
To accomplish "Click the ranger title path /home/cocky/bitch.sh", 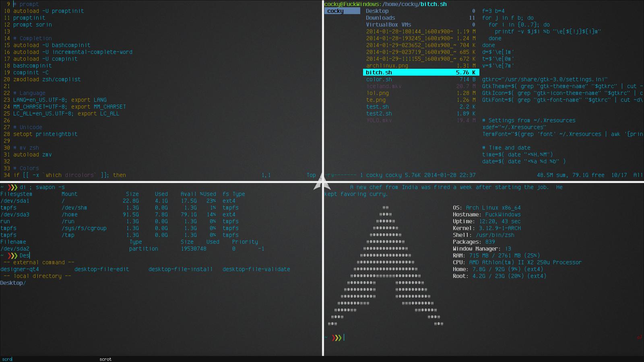I will (x=414, y=4).
